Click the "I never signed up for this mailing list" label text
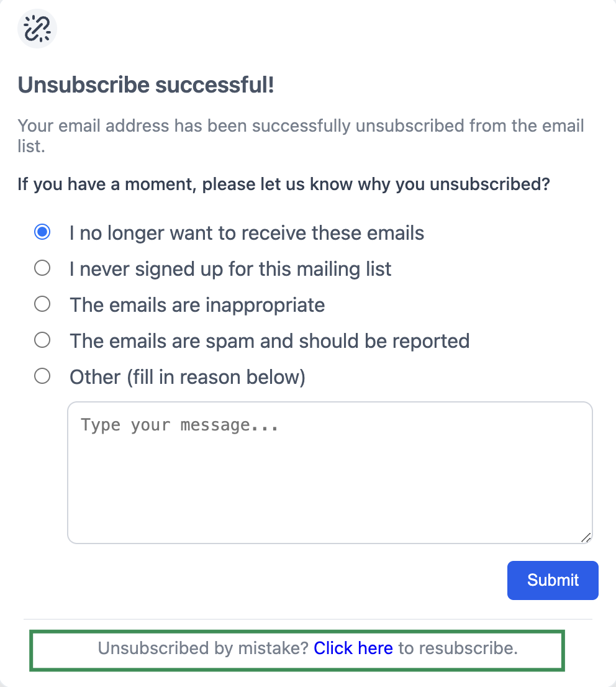 [x=230, y=269]
